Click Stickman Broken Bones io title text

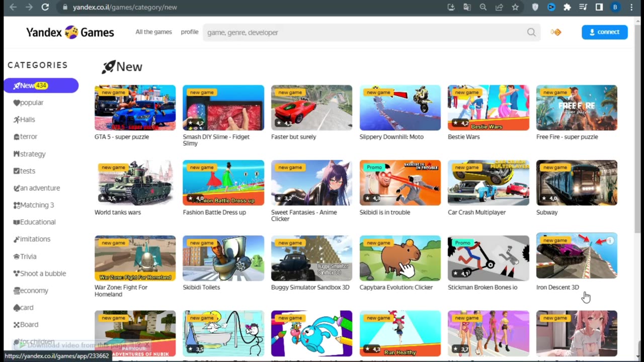[x=482, y=288]
